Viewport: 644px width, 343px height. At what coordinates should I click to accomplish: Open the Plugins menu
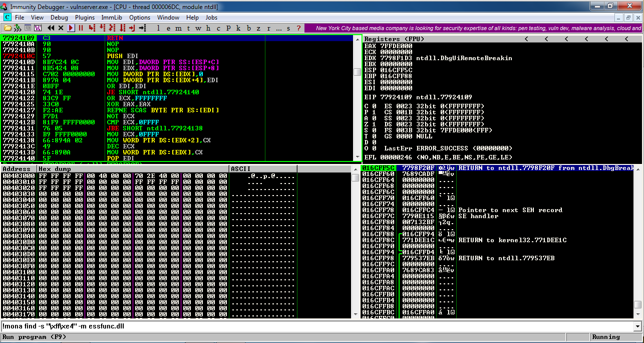point(85,18)
